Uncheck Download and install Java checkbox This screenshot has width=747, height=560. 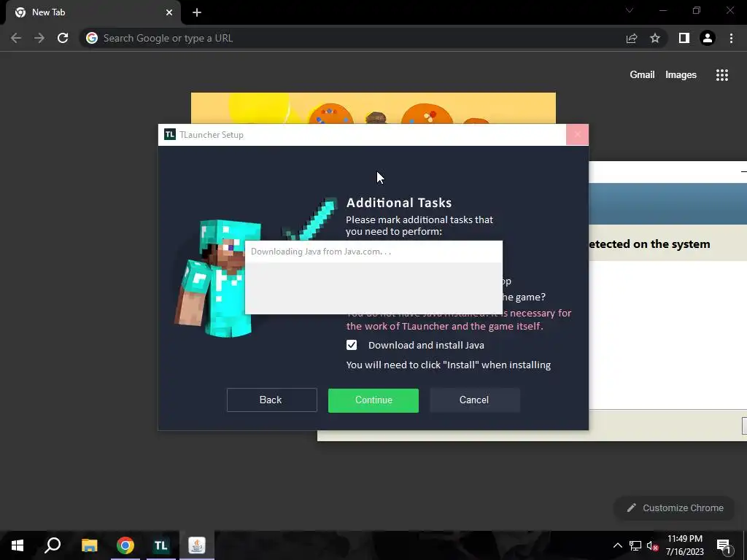(352, 345)
